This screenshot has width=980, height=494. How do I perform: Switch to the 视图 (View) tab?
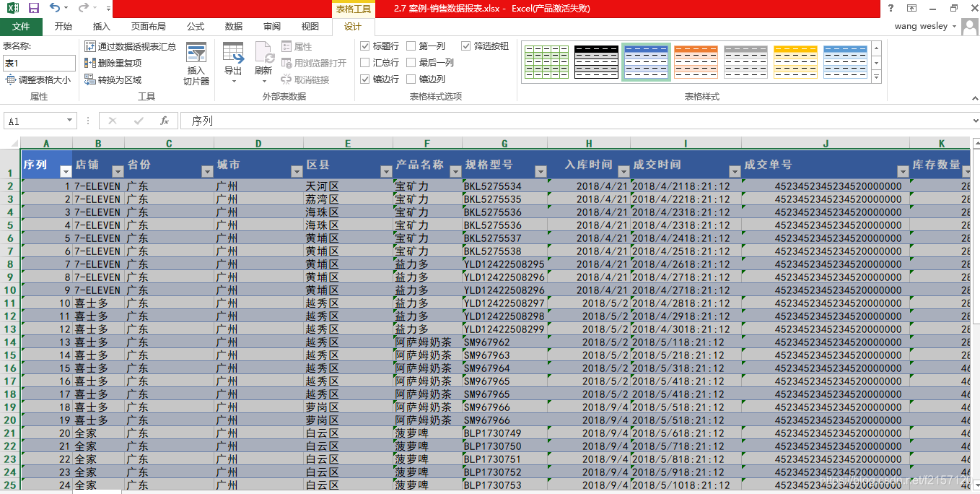(x=310, y=27)
